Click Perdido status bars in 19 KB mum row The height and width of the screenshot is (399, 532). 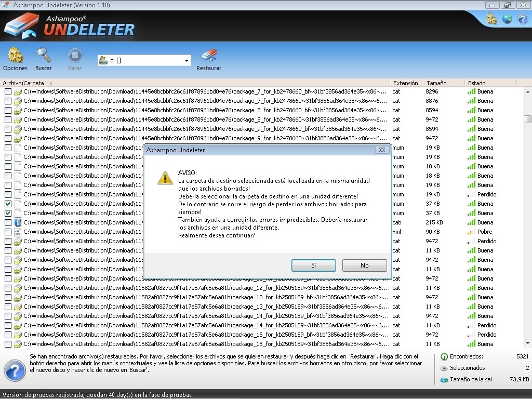point(471,194)
